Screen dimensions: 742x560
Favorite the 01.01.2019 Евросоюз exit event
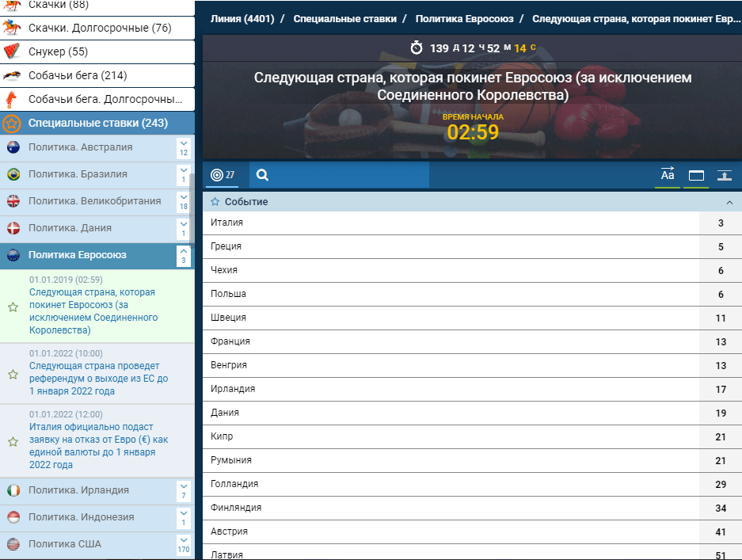(x=13, y=307)
